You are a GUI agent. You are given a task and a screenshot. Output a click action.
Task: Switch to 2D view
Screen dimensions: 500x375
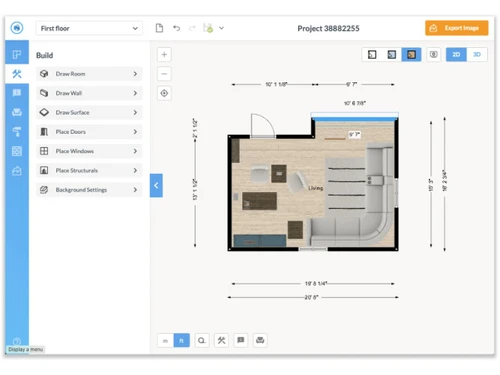(x=456, y=54)
